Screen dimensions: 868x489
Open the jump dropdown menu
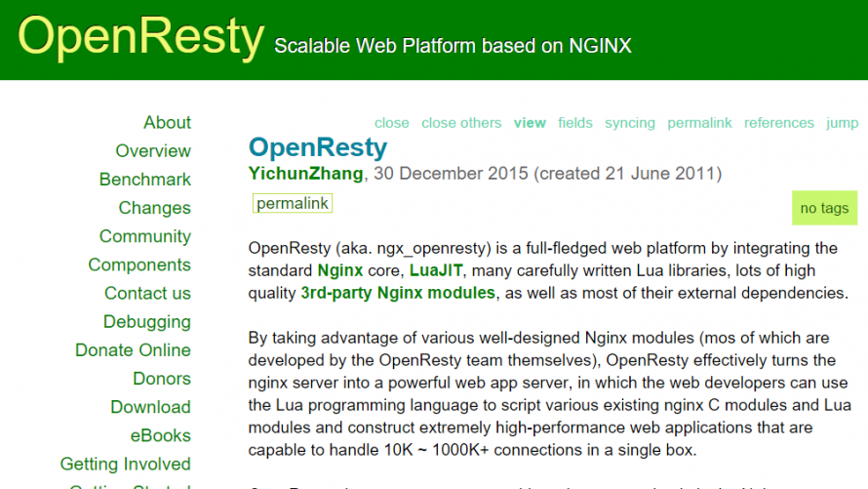coord(842,123)
